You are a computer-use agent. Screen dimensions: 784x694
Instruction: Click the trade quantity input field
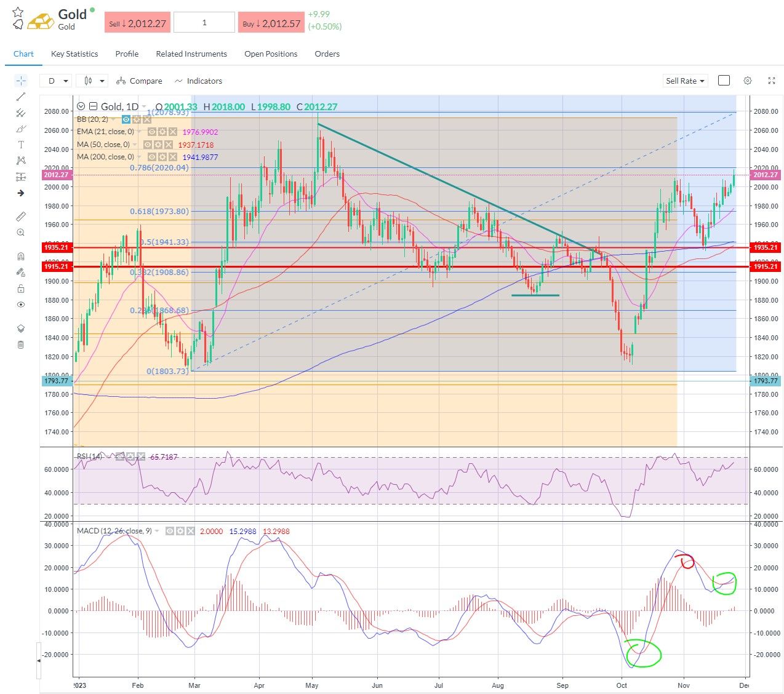tap(204, 23)
